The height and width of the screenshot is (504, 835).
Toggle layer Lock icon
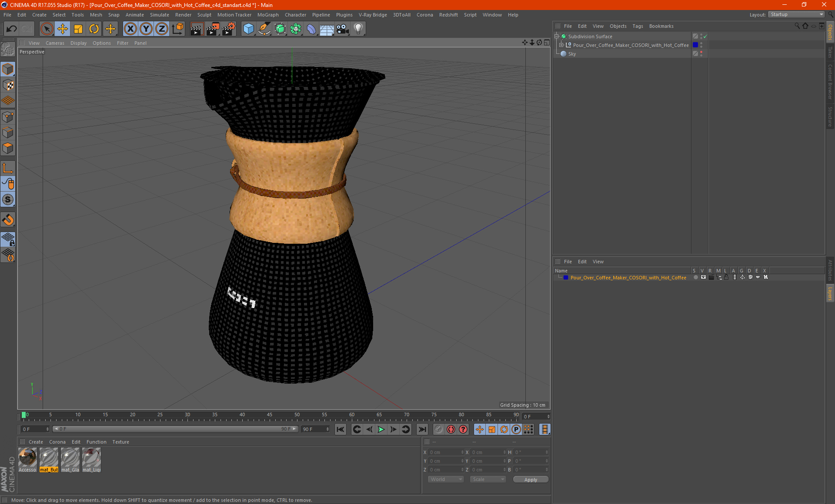[726, 277]
